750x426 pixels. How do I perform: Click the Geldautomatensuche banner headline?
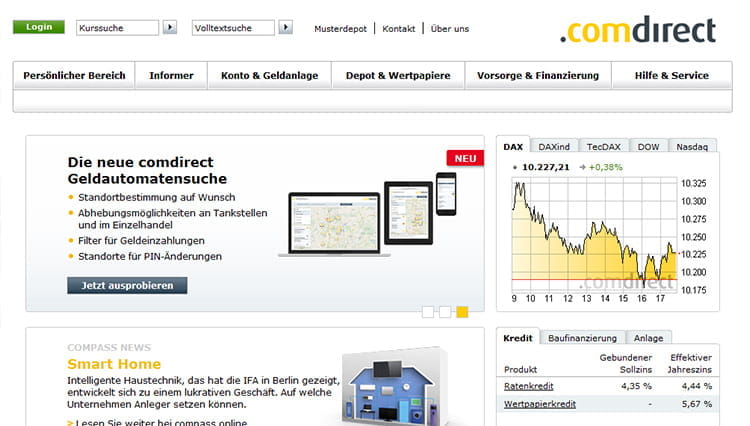147,170
